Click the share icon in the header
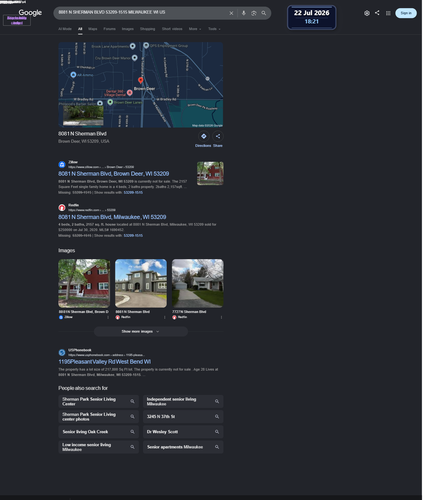The image size is (427, 500). [x=377, y=13]
